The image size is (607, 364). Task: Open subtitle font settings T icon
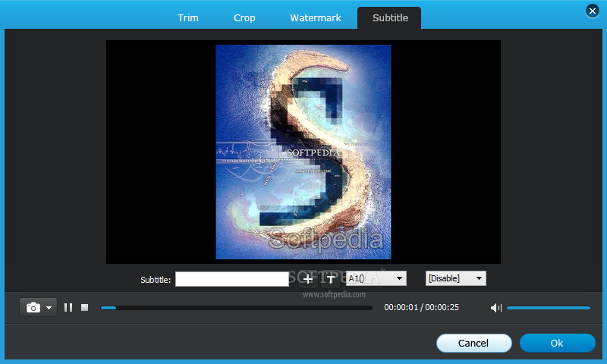coord(331,279)
